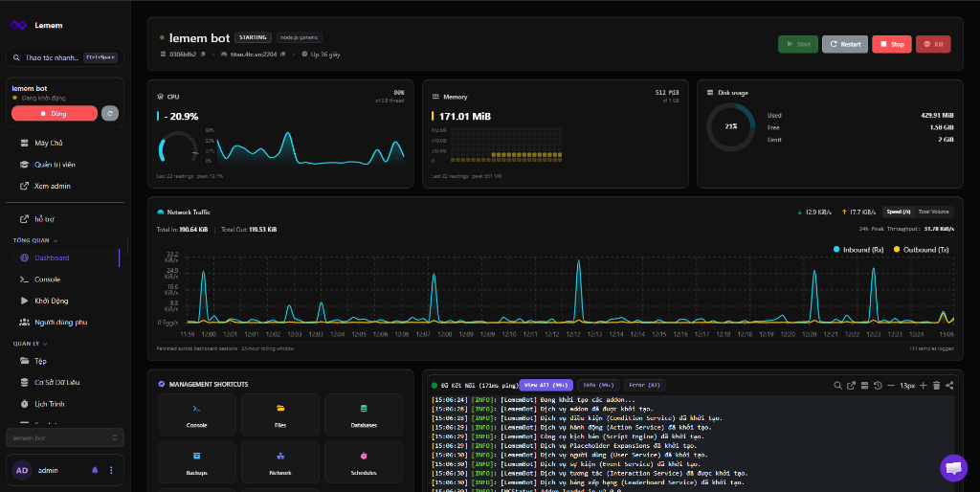
Task: Click the red Stop button
Action: pos(892,44)
